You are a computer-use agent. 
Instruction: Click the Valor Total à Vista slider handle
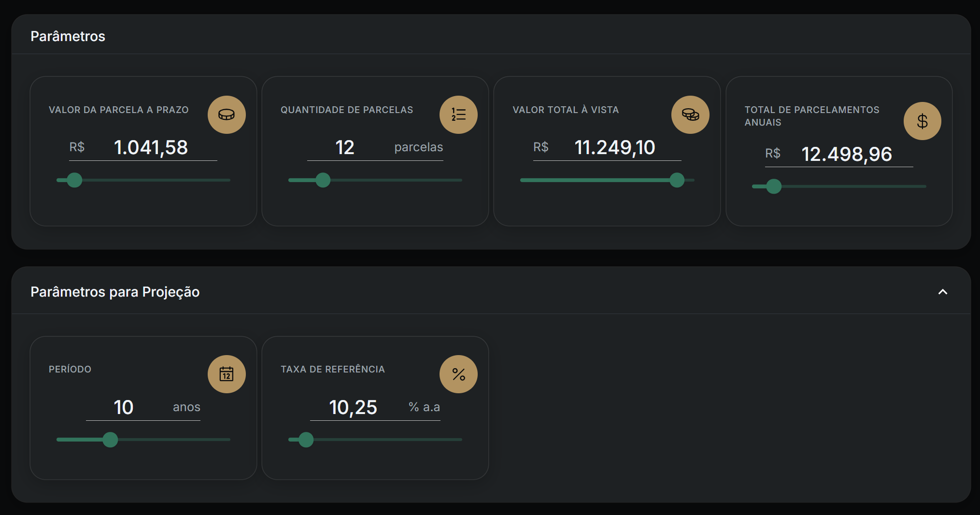point(677,180)
